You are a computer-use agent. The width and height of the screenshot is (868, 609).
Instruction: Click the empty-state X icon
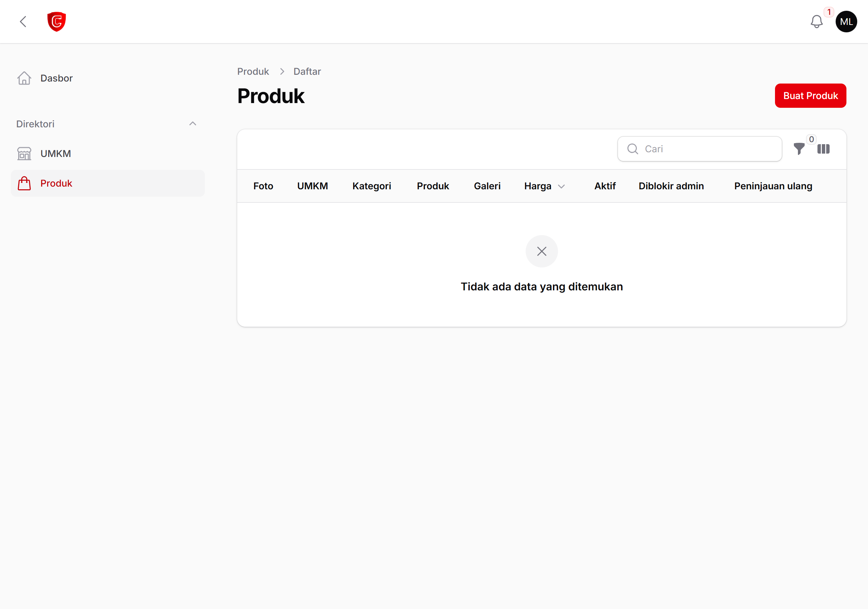tap(541, 251)
